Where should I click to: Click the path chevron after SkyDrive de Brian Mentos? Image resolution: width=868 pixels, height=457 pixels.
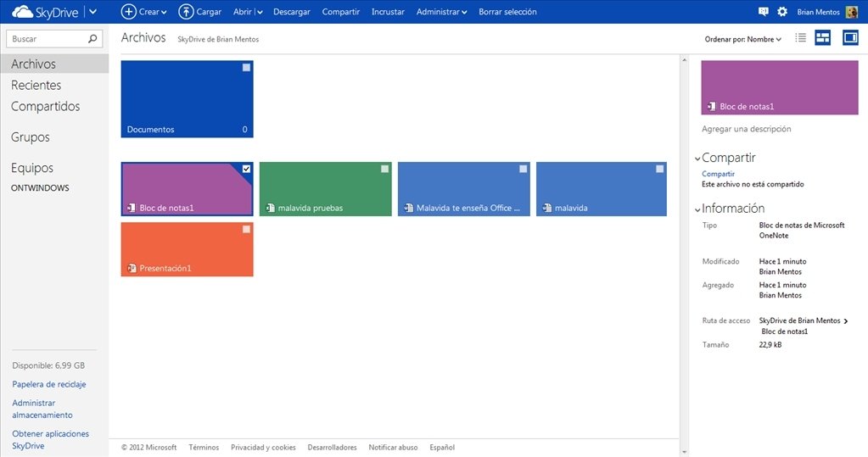(846, 320)
